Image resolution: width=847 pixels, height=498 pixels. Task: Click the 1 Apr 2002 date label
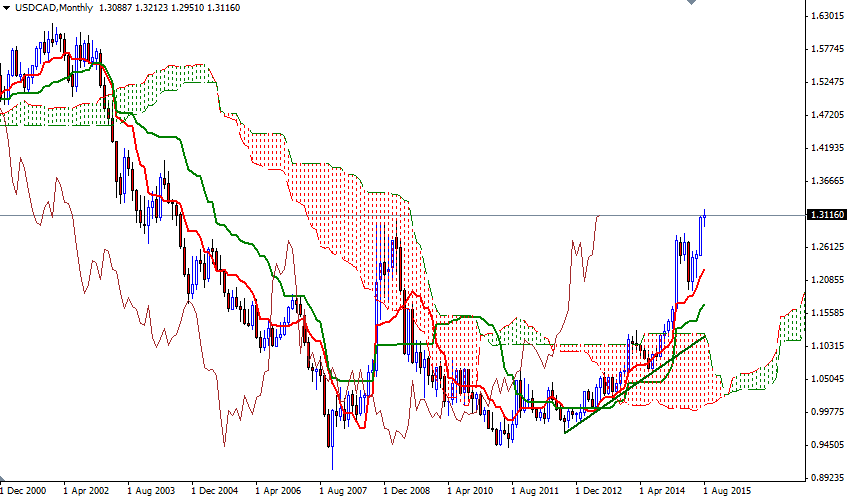(86, 490)
